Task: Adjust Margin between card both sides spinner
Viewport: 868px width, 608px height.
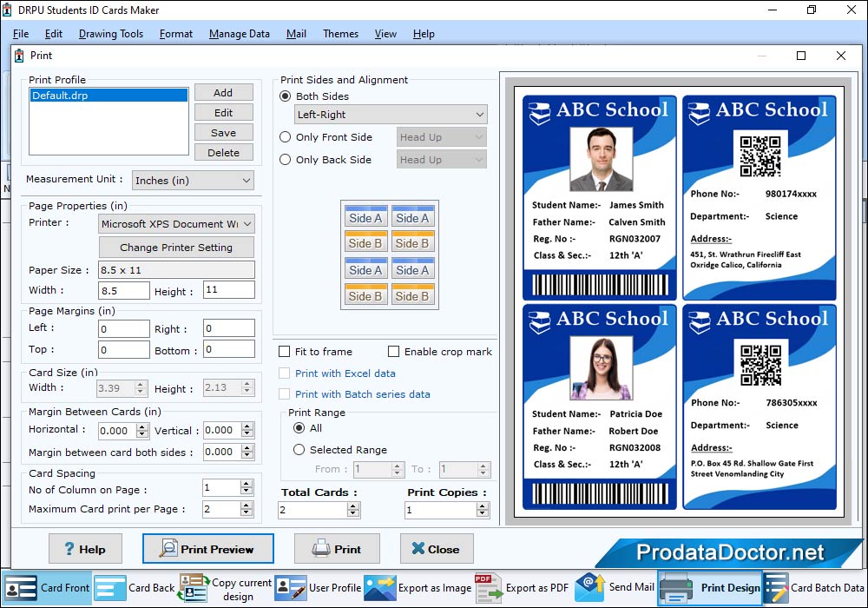Action: [x=247, y=452]
